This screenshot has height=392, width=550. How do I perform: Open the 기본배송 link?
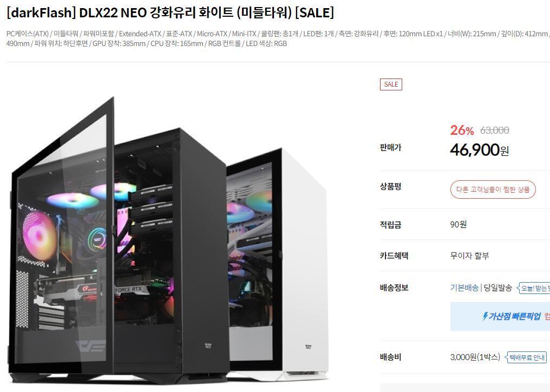tap(464, 288)
